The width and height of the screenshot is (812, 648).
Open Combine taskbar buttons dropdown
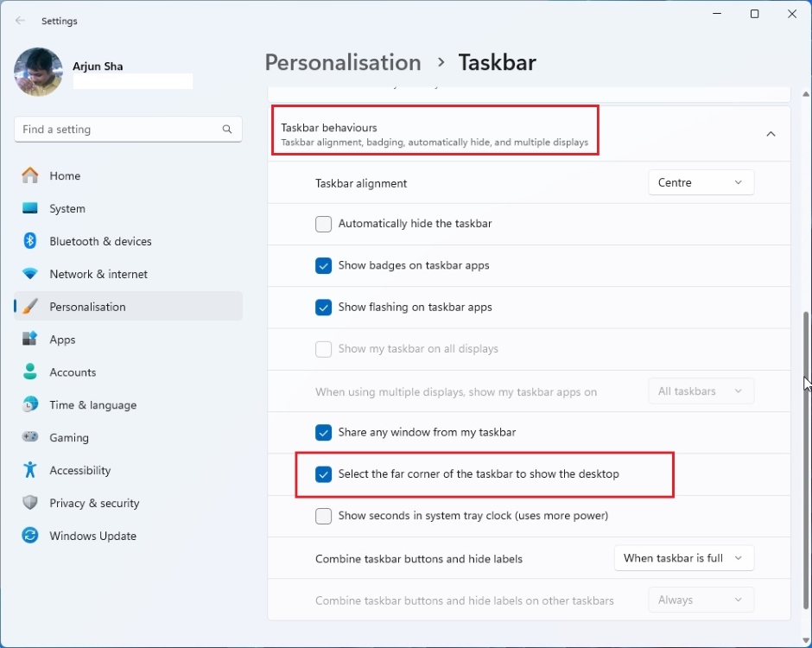[x=683, y=558]
